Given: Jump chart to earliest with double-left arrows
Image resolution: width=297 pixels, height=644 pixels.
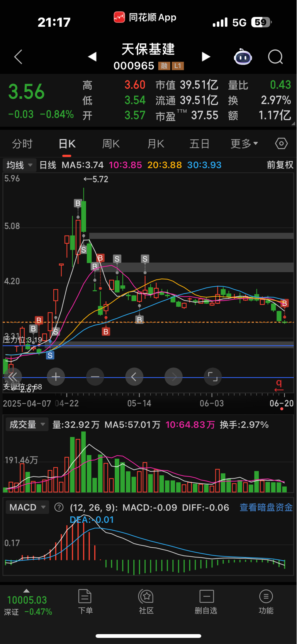Looking at the screenshot, I should (x=12, y=377).
